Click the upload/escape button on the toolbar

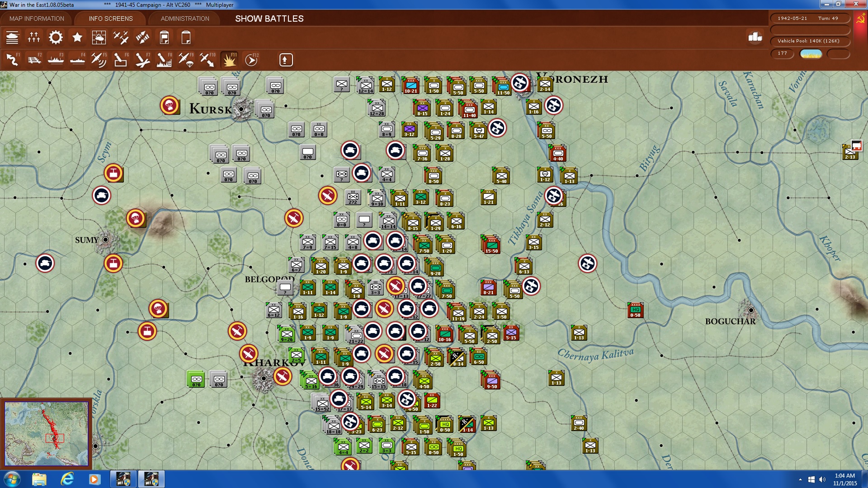[286, 59]
